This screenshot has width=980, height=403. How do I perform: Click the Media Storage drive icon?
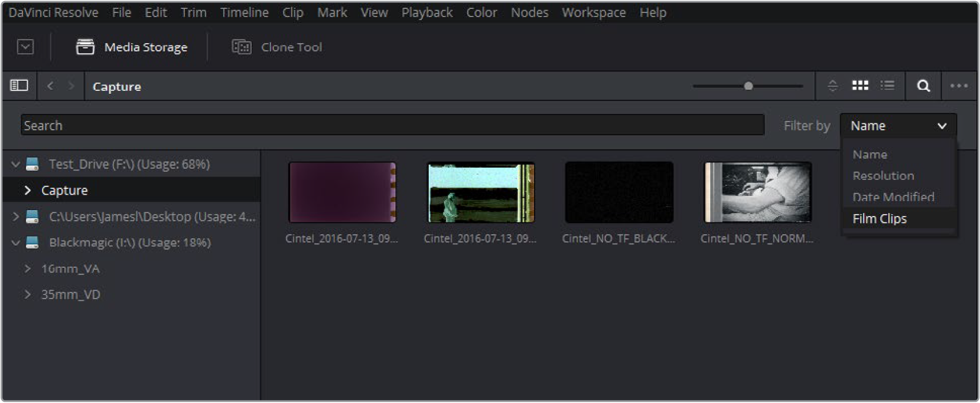pos(85,47)
